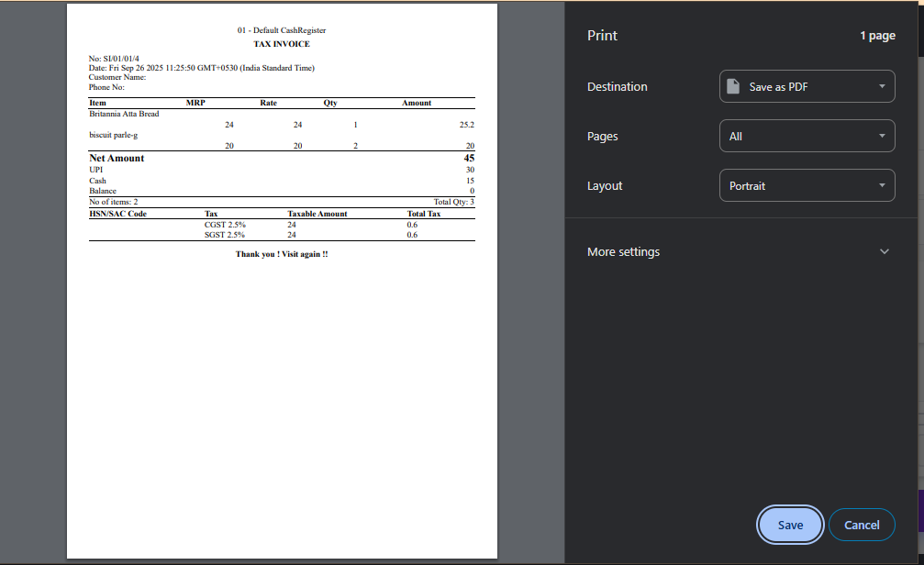Click the biscuit parle-g item line
924x565 pixels.
tap(113, 135)
